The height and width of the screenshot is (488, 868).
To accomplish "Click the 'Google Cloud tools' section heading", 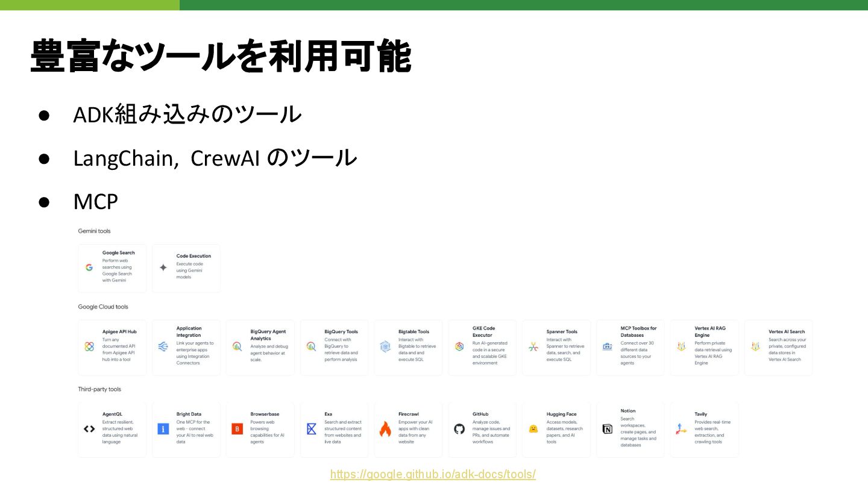I will tap(103, 307).
